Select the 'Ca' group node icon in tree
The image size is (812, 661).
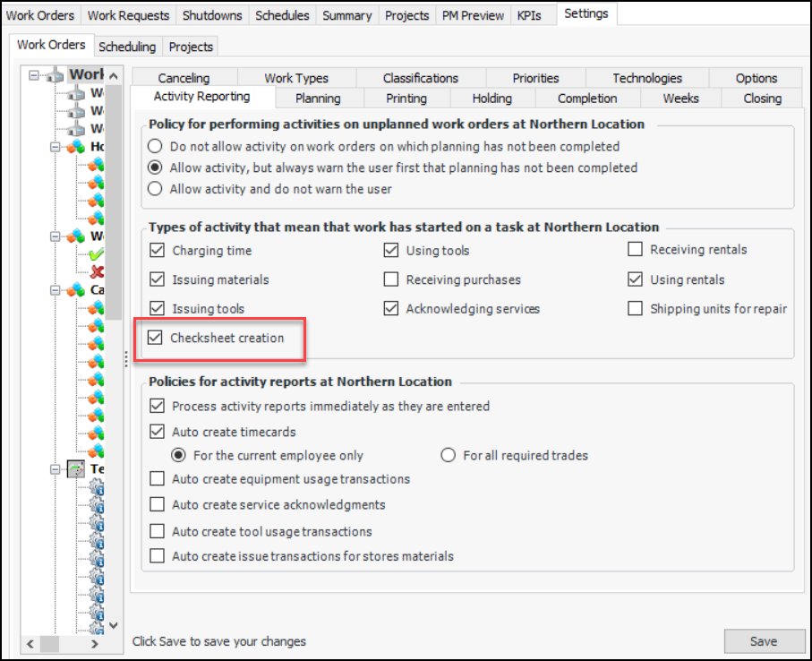[x=76, y=290]
